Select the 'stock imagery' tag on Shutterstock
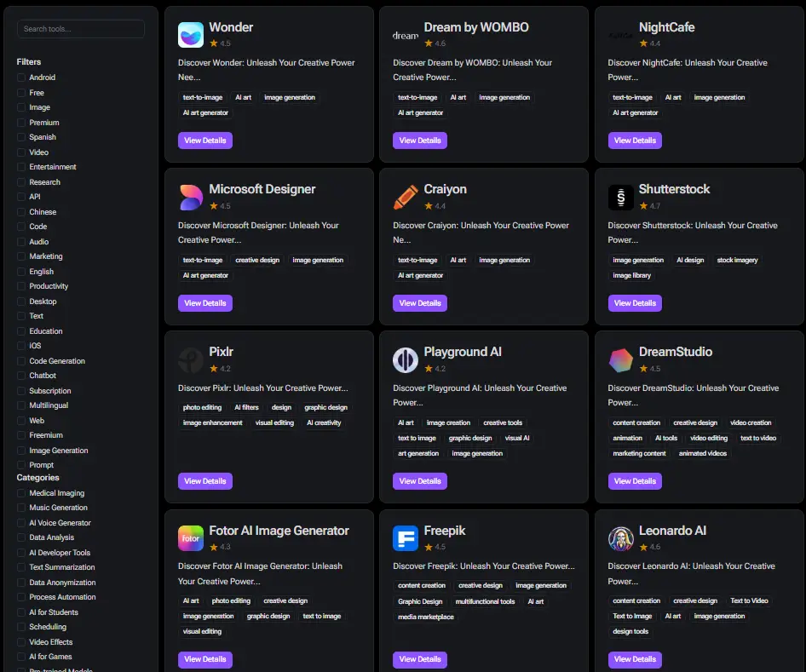Viewport: 806px width, 672px height. [x=737, y=260]
